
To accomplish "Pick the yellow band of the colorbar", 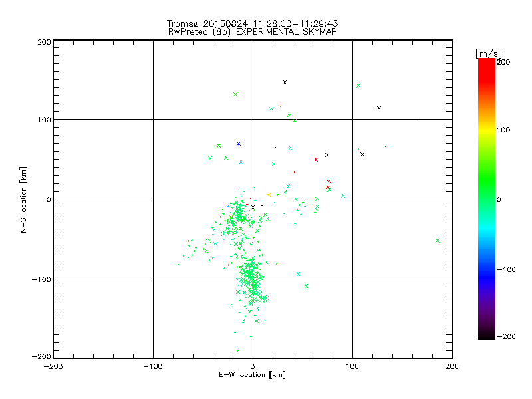I will (487, 130).
